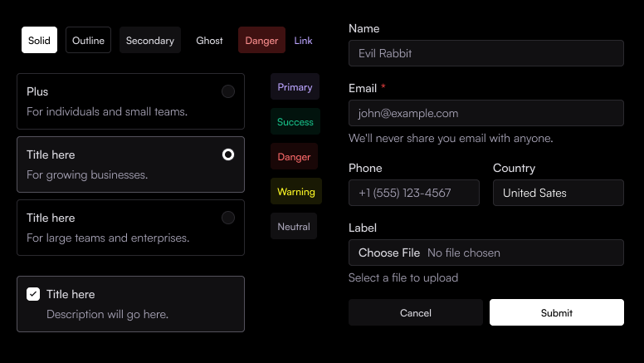
Task: Select the large teams and enterprises radio
Action: tap(228, 218)
